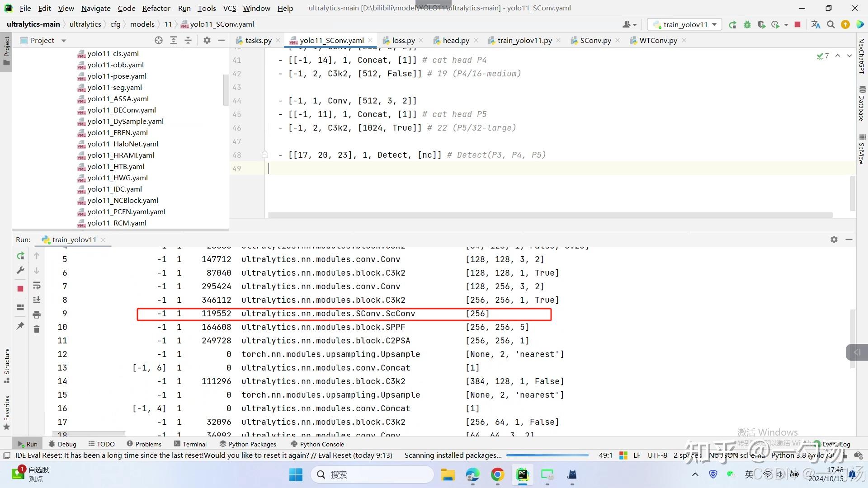The height and width of the screenshot is (488, 868).
Task: Open the translate tool icon
Action: pos(816,24)
